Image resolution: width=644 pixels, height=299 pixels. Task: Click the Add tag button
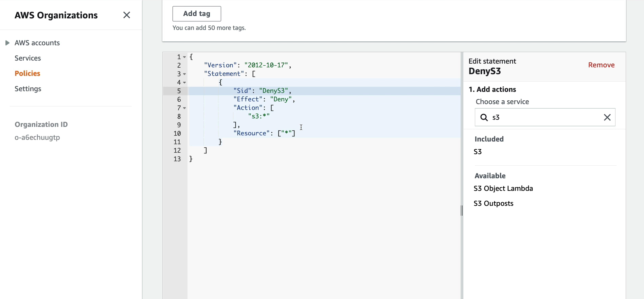click(197, 14)
